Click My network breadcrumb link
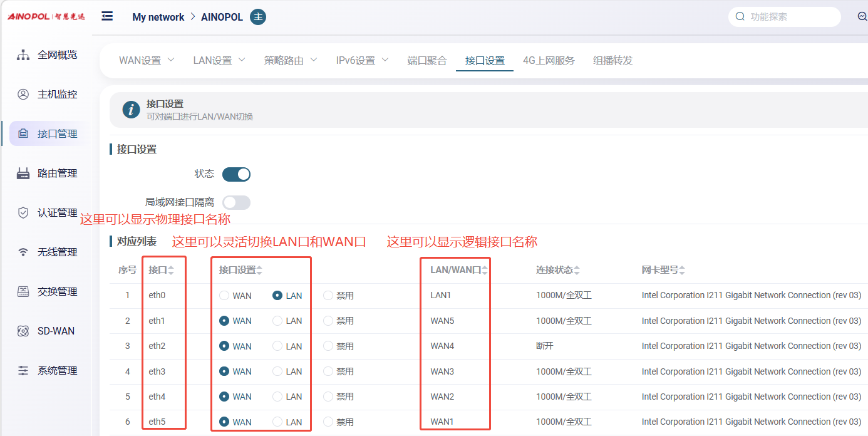The image size is (868, 436). pyautogui.click(x=158, y=17)
